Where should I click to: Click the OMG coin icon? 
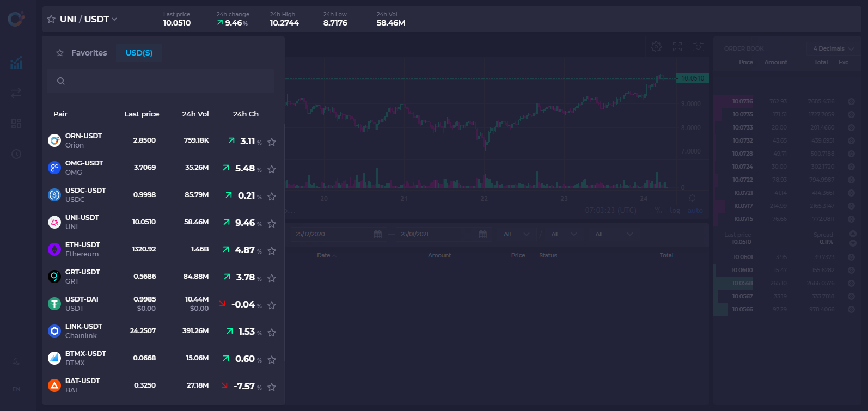[54, 168]
